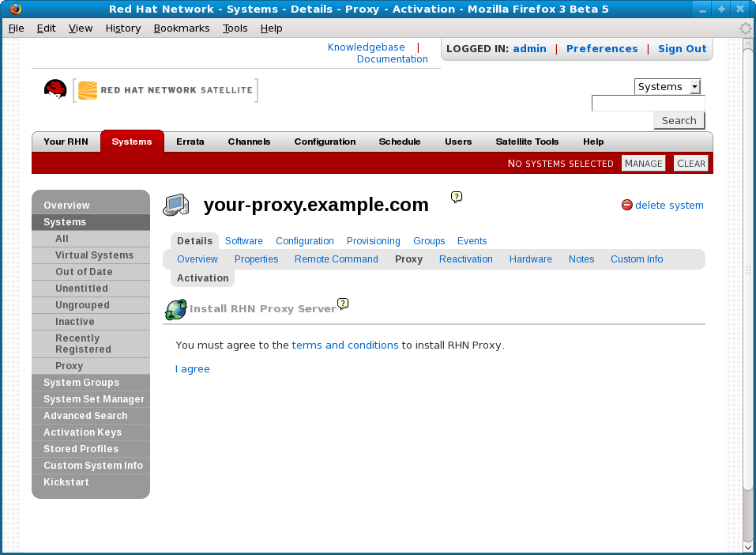
Task: Click the Red Hat shadowman logo
Action: [x=55, y=89]
